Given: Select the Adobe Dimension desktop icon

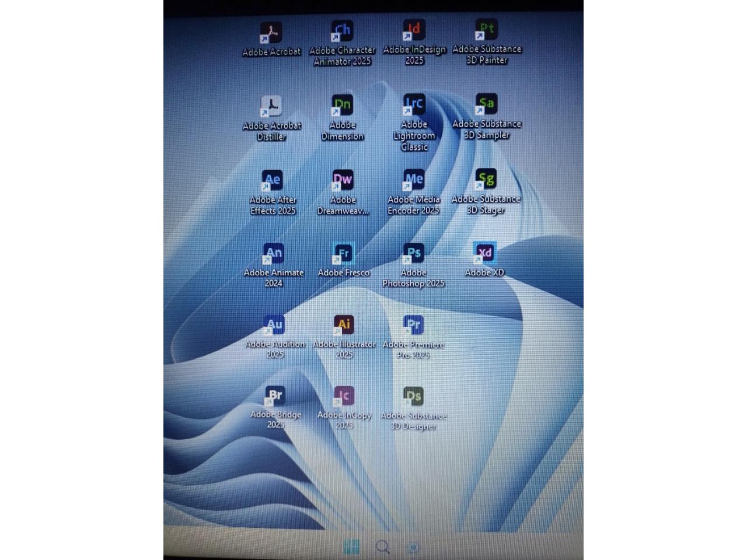Looking at the screenshot, I should click(x=343, y=106).
